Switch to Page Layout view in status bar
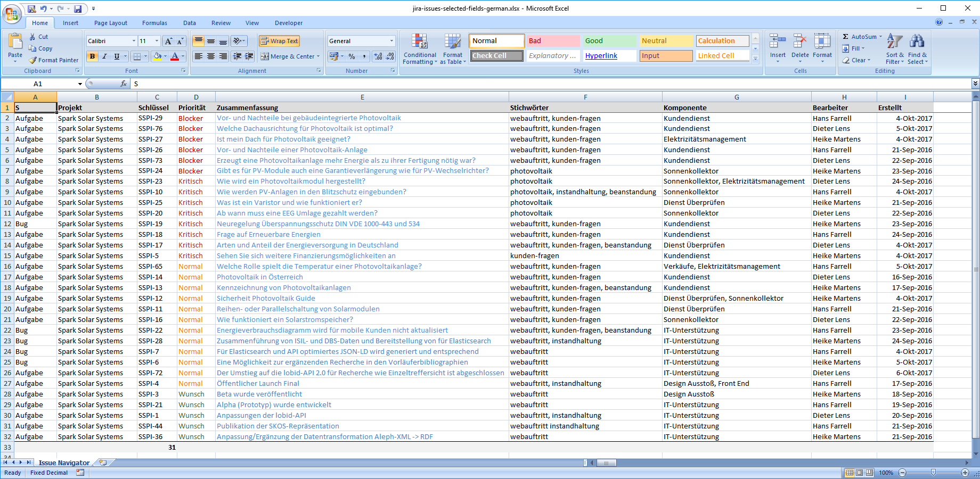The width and height of the screenshot is (980, 479). pyautogui.click(x=859, y=473)
